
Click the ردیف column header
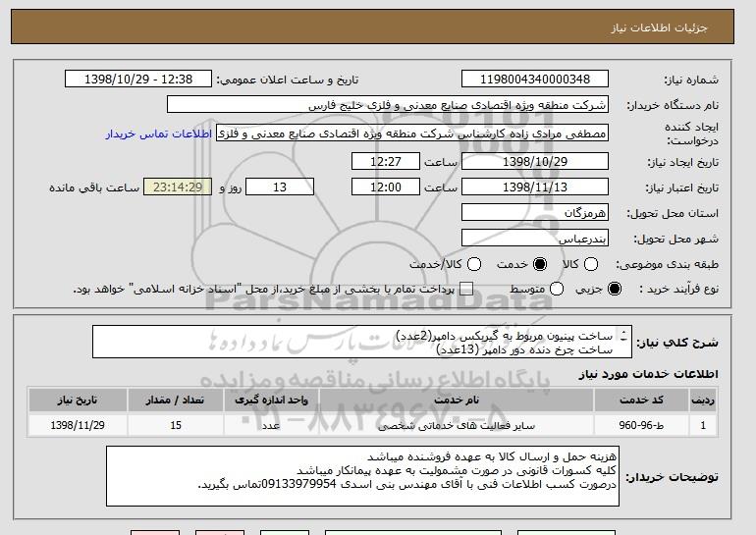(703, 401)
